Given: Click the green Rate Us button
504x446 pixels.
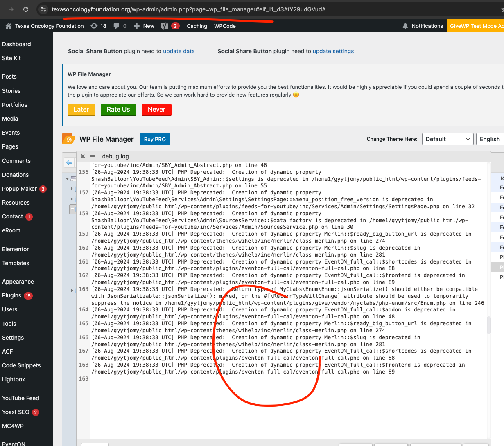Looking at the screenshot, I should tap(118, 110).
